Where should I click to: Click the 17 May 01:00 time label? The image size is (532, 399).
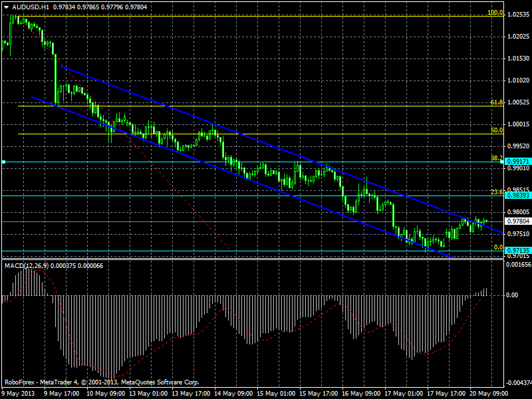[x=404, y=394]
